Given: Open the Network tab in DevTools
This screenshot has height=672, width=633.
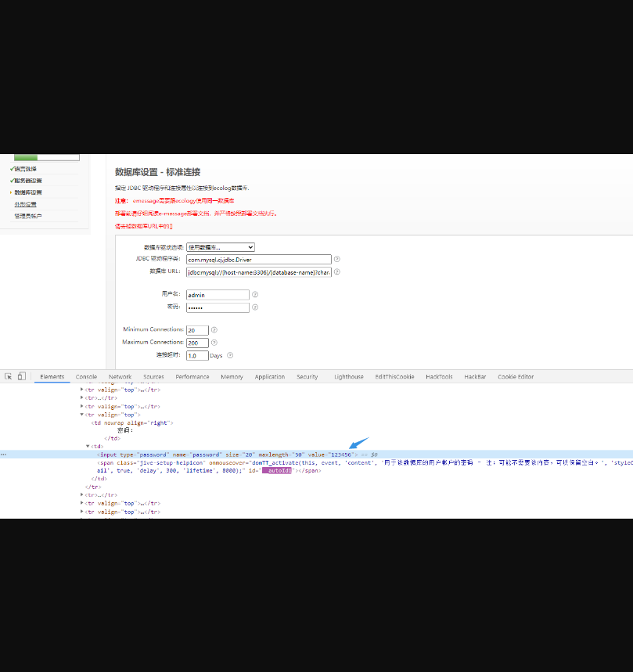Looking at the screenshot, I should click(120, 376).
